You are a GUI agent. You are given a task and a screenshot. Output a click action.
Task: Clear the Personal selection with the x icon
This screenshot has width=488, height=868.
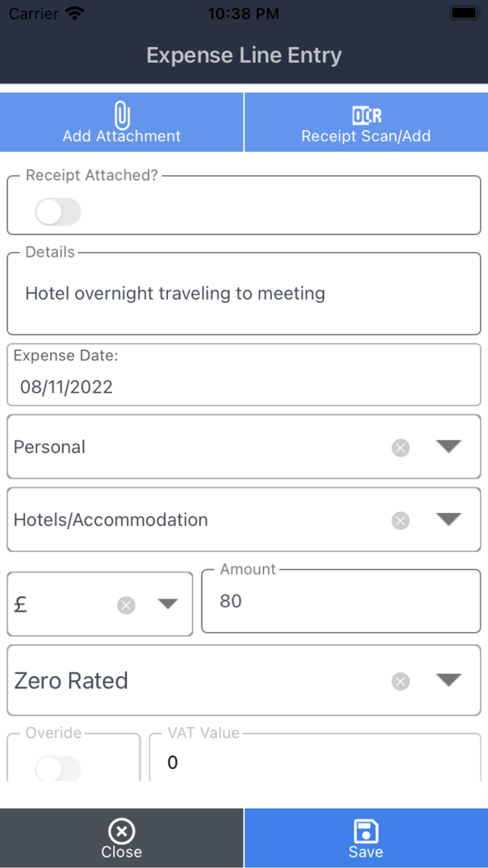click(400, 448)
